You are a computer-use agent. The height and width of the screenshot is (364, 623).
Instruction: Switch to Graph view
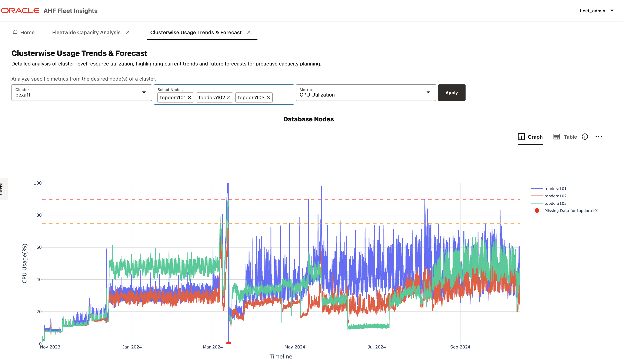[x=530, y=137]
